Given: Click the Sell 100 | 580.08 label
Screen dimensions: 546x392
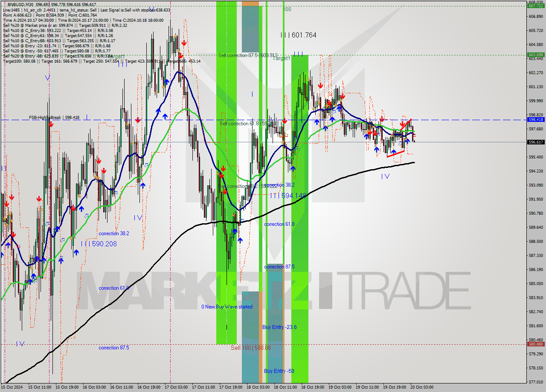Looking at the screenshot, I should (251, 348).
